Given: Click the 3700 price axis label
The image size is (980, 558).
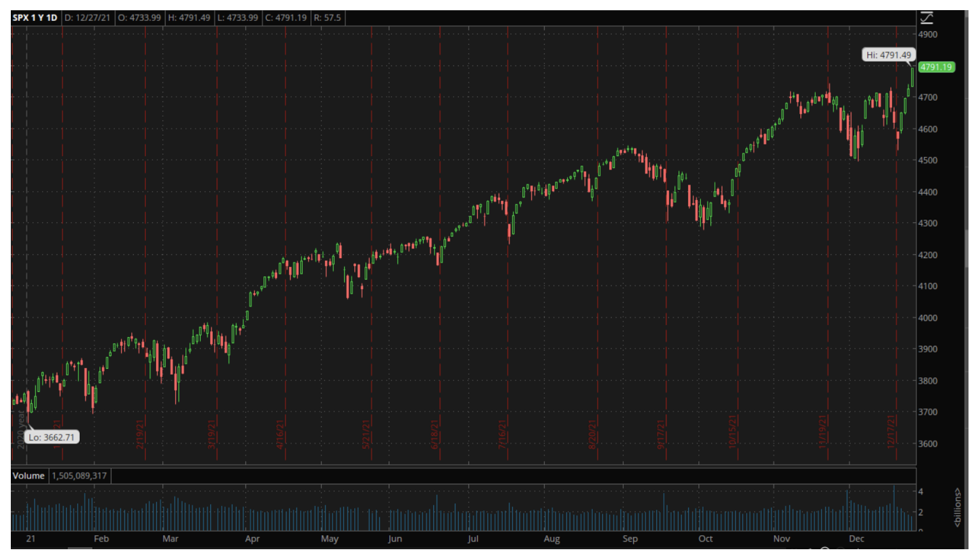Looking at the screenshot, I should tap(929, 412).
